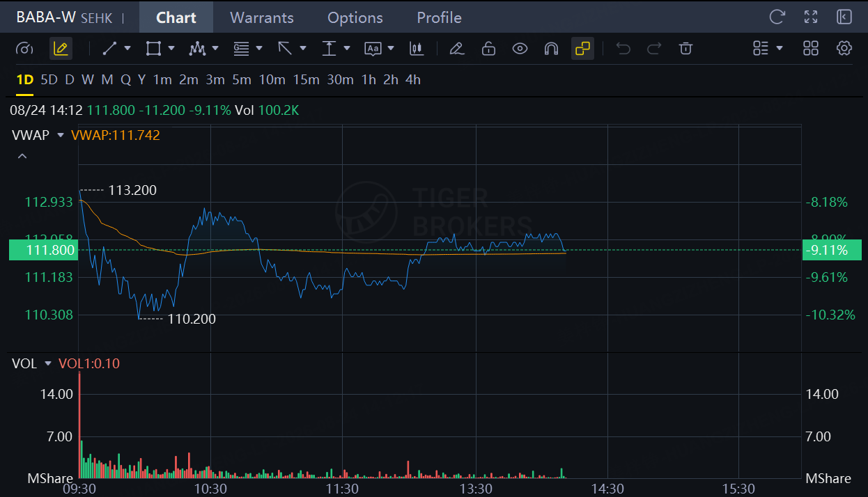Image resolution: width=868 pixels, height=497 pixels.
Task: Select the 3m interval
Action: [x=215, y=80]
